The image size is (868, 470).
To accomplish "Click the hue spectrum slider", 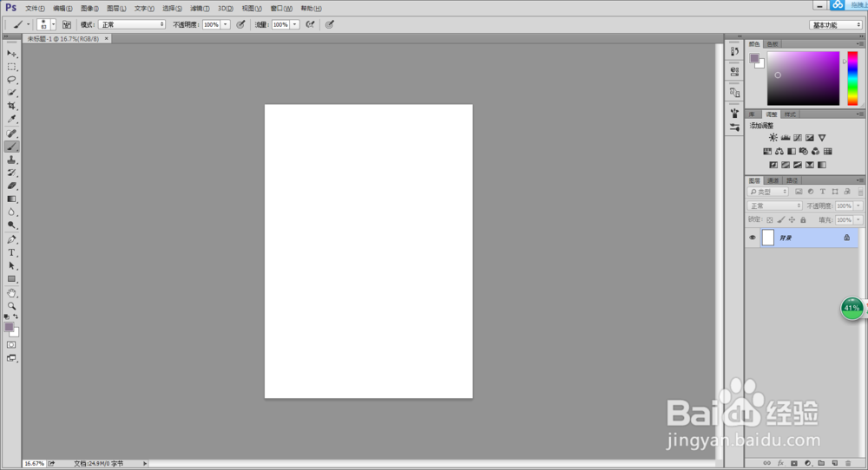I will (852, 79).
